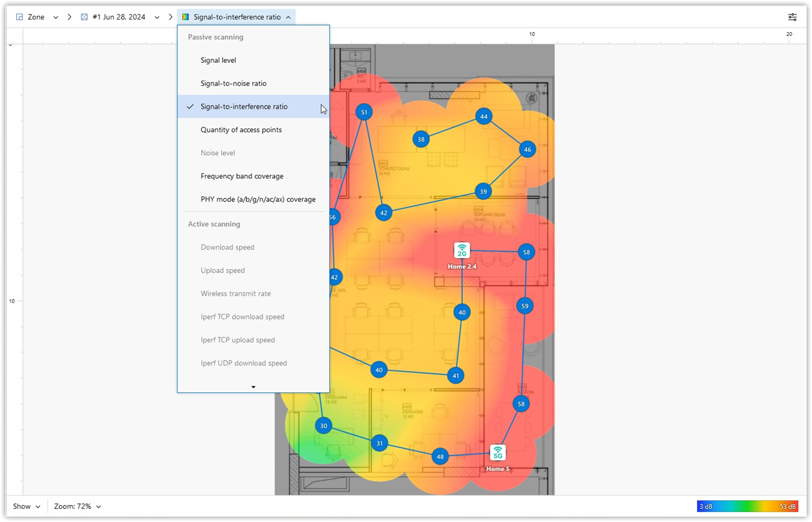812x522 pixels.
Task: Open the Zoom 72% dropdown
Action: click(x=77, y=506)
